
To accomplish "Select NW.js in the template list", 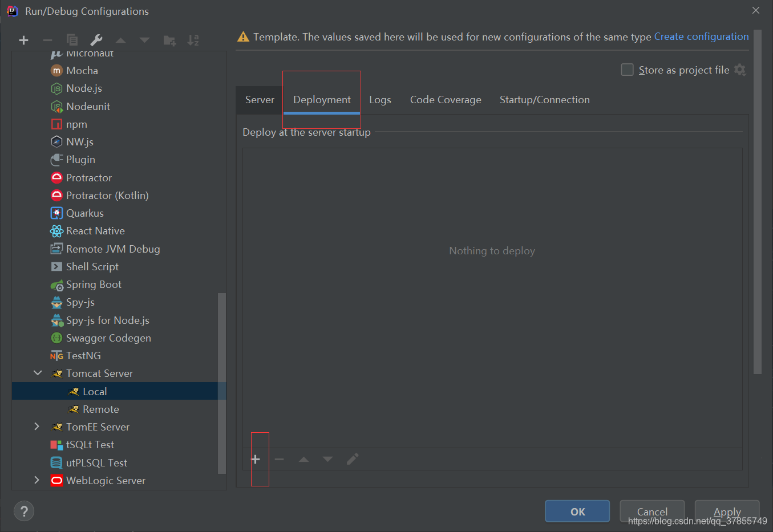I will 119,141.
